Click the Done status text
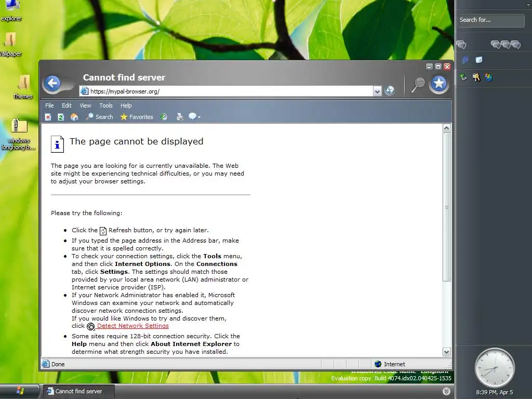The width and height of the screenshot is (532, 399). (58, 364)
